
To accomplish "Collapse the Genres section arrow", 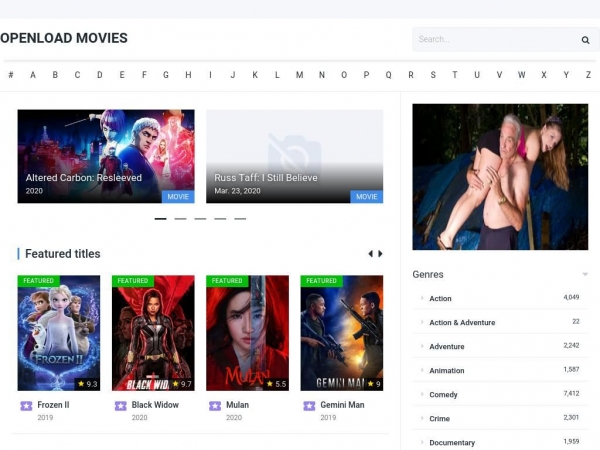I will tap(585, 274).
